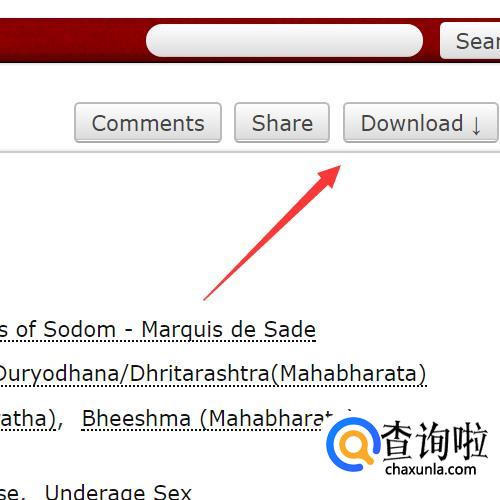The image size is (500, 500).
Task: Click the down arrow inside the Download button
Action: [x=476, y=125]
